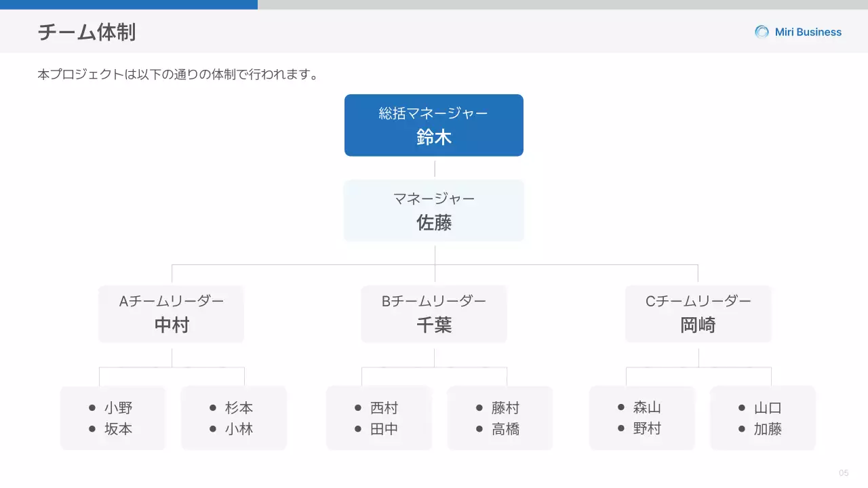Click the Bチームリーダー 千葉 box
Image resolution: width=868 pixels, height=488 pixels.
tap(433, 314)
